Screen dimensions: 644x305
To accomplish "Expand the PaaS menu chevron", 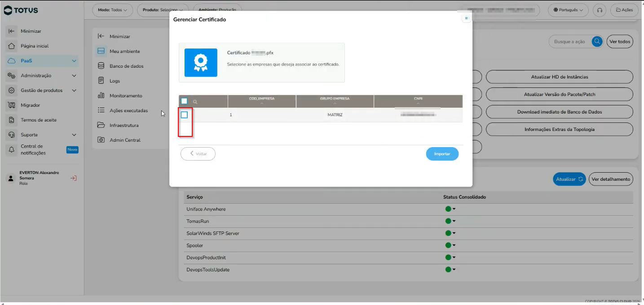I will pyautogui.click(x=74, y=61).
